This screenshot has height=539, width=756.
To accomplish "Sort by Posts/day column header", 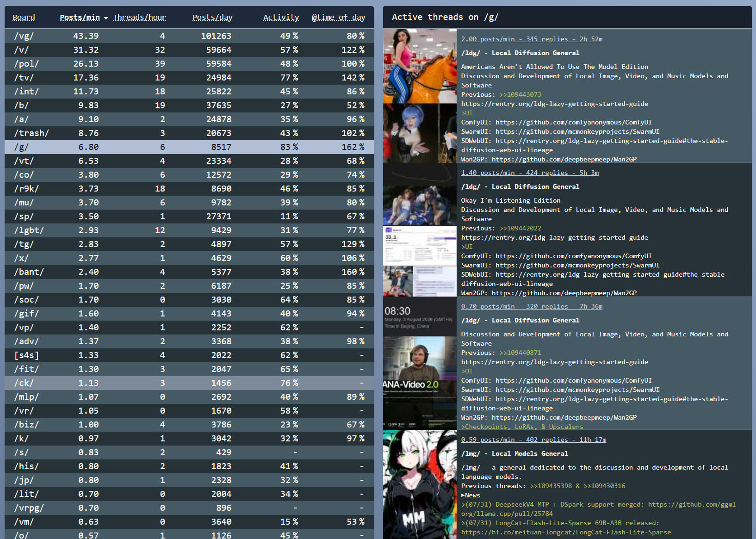I will [212, 18].
